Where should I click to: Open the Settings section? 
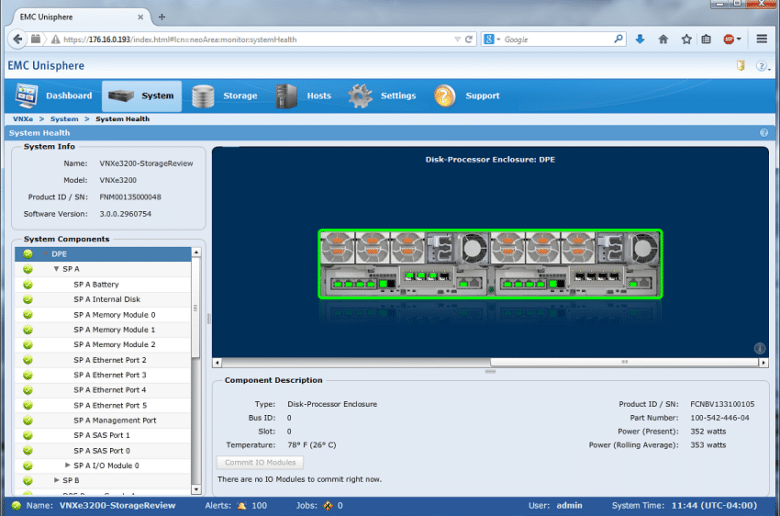(x=382, y=96)
